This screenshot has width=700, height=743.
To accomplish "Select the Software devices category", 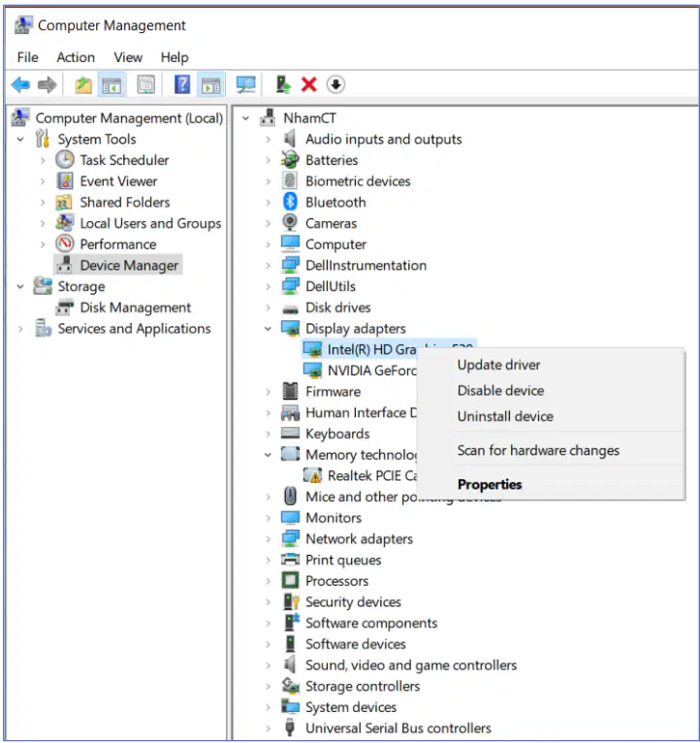I will [x=355, y=644].
